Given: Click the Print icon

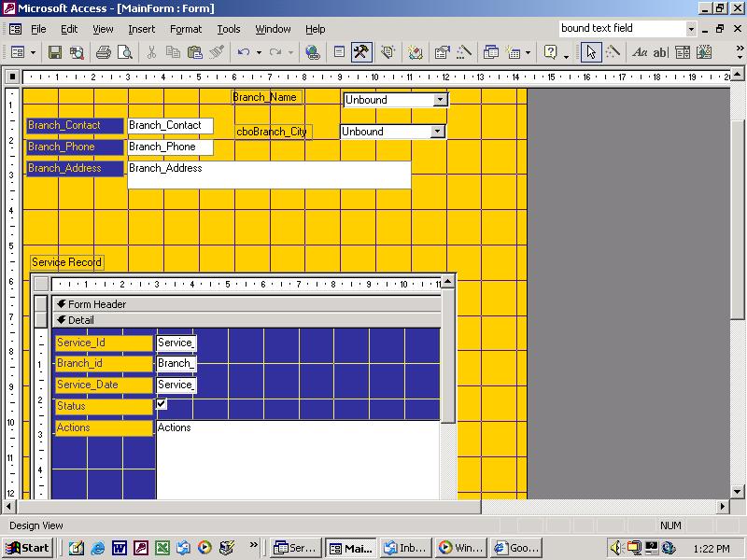Looking at the screenshot, I should coord(104,52).
